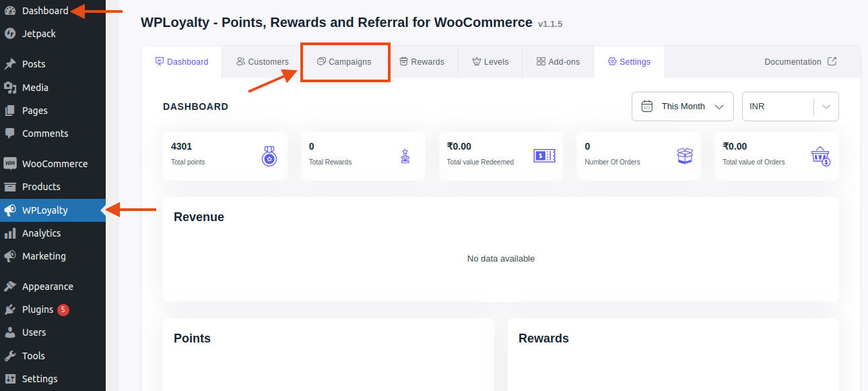Click the Points panel heading
868x391 pixels.
(192, 338)
